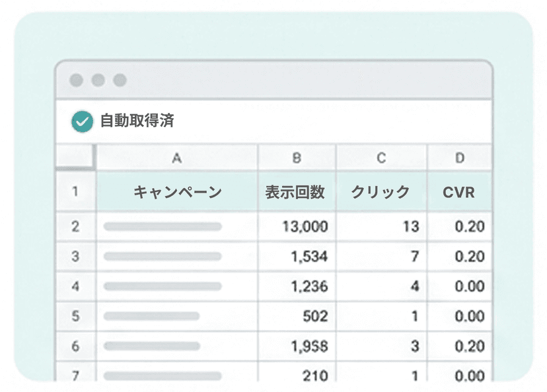
Task: Click the first gray window control dot
Action: tap(77, 81)
